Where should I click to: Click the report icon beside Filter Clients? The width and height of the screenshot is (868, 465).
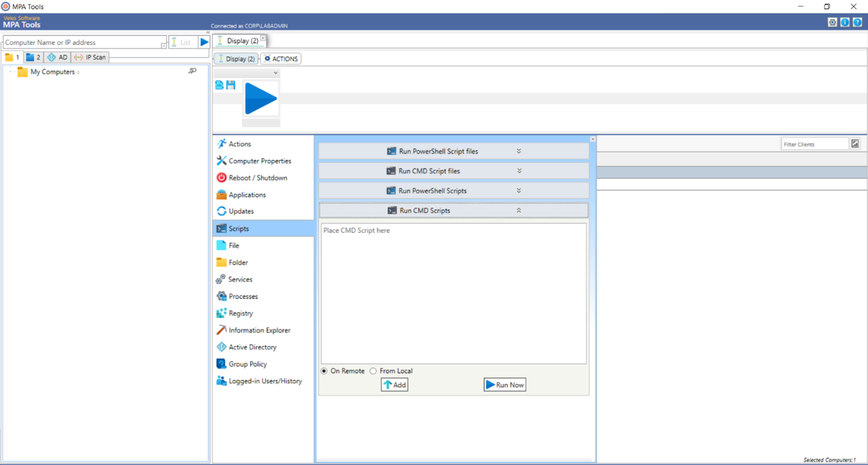tap(855, 144)
